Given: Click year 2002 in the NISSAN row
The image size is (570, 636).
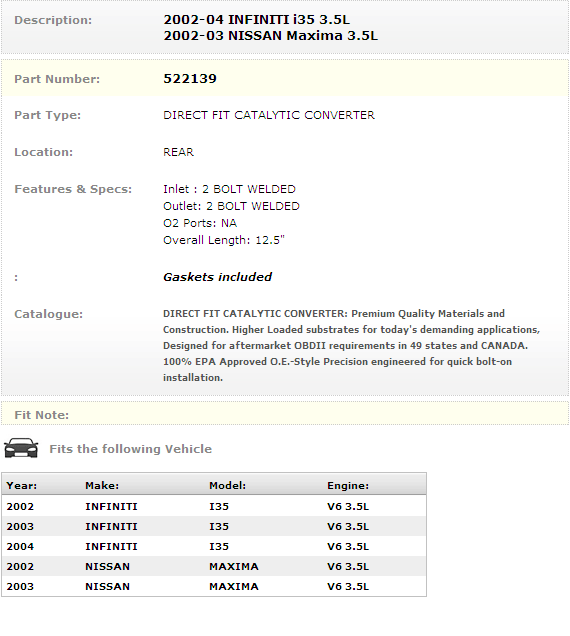Looking at the screenshot, I should (x=20, y=567).
